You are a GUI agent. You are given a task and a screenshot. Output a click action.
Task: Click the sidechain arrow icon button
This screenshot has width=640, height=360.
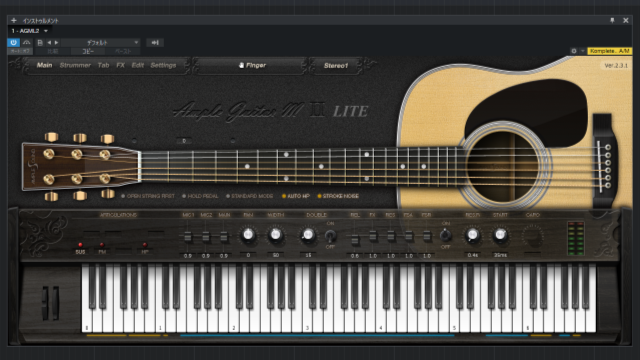155,42
